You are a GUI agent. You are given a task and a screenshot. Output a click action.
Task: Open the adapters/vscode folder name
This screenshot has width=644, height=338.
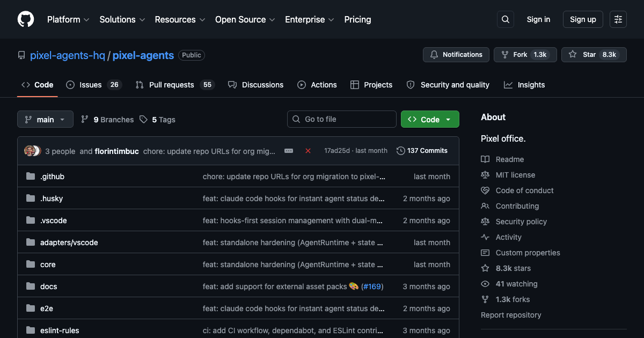69,243
